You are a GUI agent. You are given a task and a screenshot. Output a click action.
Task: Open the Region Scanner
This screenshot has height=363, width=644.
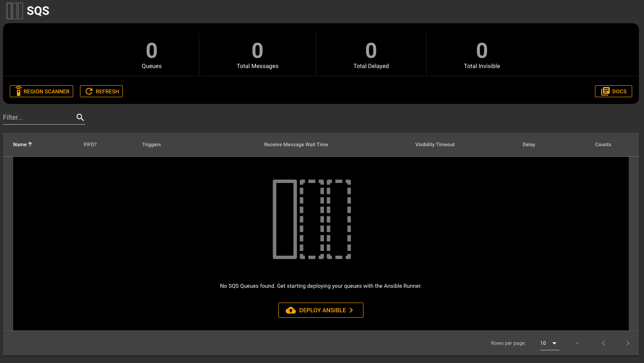coord(41,91)
